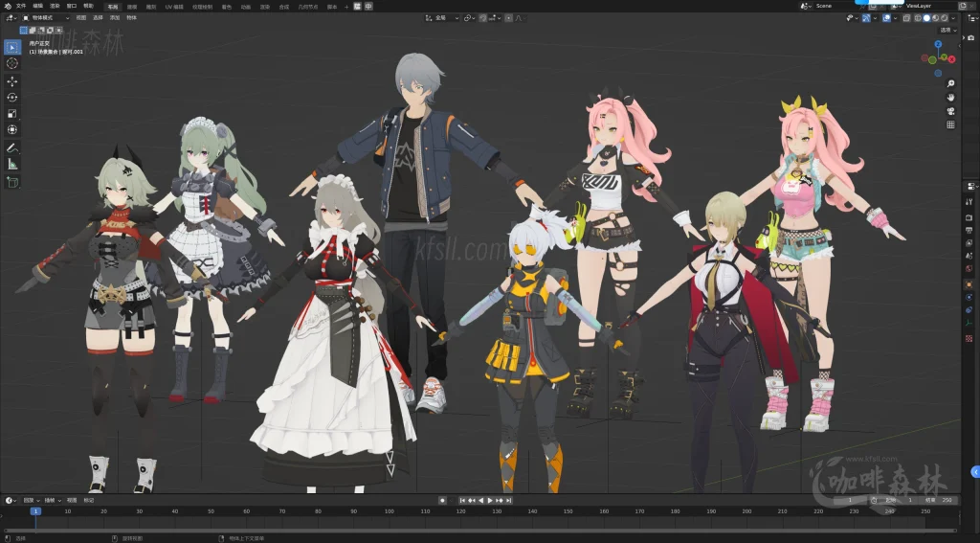The height and width of the screenshot is (543, 980).
Task: Select the 3D Cursor tool
Action: pos(12,63)
